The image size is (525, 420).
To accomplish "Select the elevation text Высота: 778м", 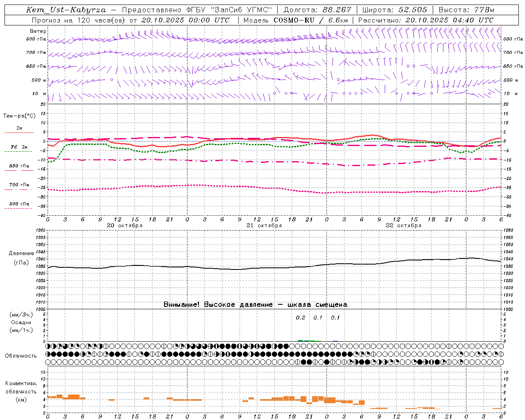I will point(466,10).
